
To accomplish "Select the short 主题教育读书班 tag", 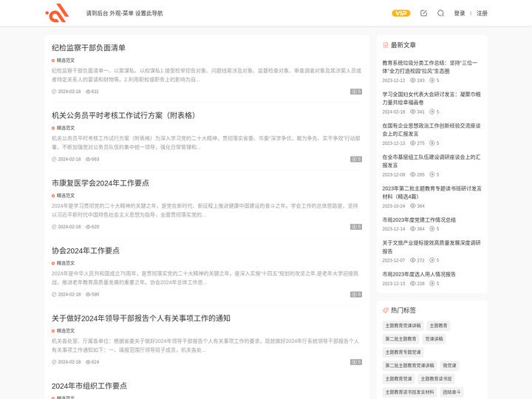I will tap(437, 378).
